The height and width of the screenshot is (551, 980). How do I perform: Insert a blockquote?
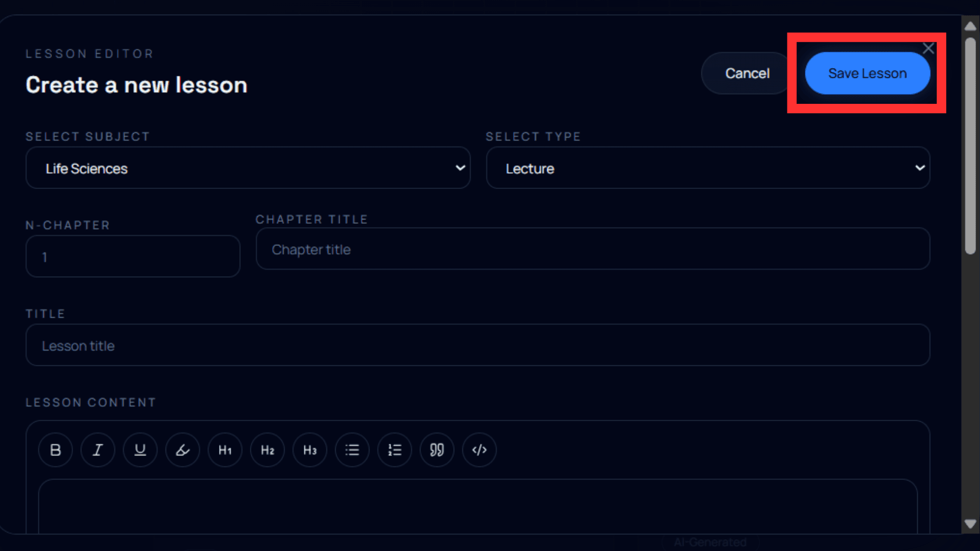[x=437, y=450]
